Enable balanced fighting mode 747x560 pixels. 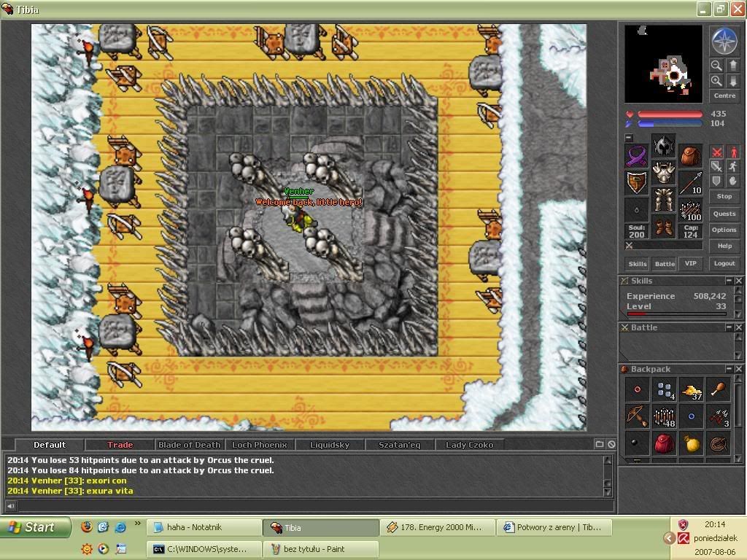pos(716,166)
